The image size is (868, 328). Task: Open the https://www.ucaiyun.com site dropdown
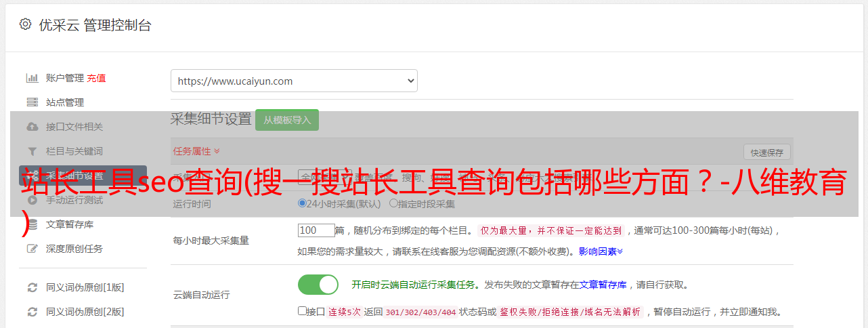click(294, 81)
